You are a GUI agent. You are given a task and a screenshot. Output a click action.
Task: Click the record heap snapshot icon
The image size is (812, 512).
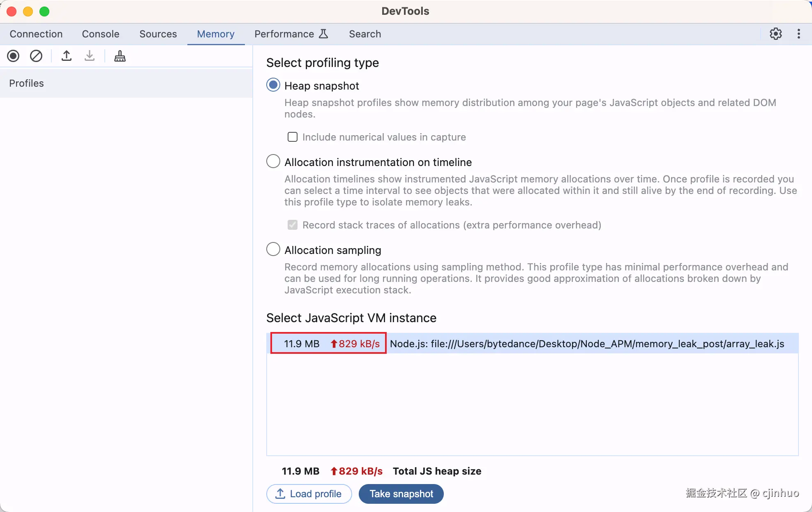click(13, 56)
